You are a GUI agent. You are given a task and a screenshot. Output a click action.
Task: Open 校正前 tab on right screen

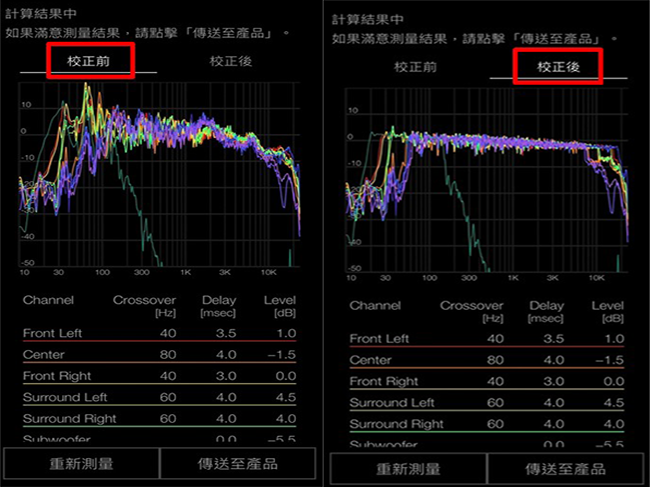coord(414,66)
